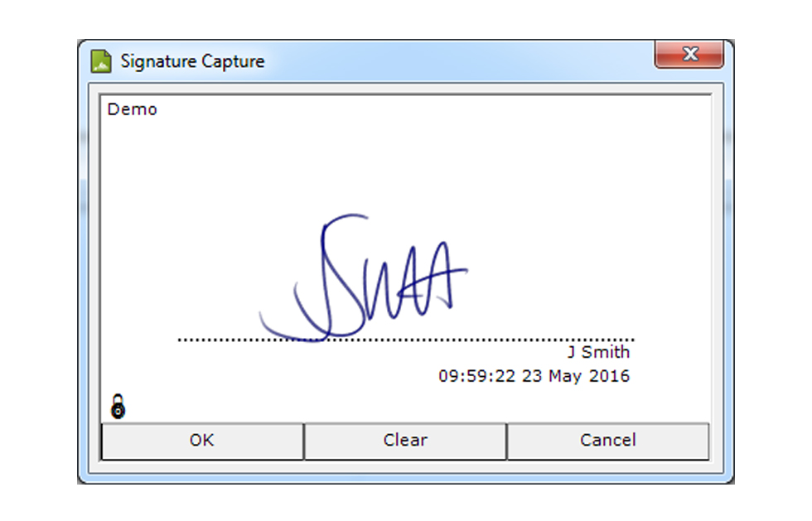The width and height of the screenshot is (812, 521).
Task: Click blank canvas area directly below "Demo"
Action: pos(133,166)
